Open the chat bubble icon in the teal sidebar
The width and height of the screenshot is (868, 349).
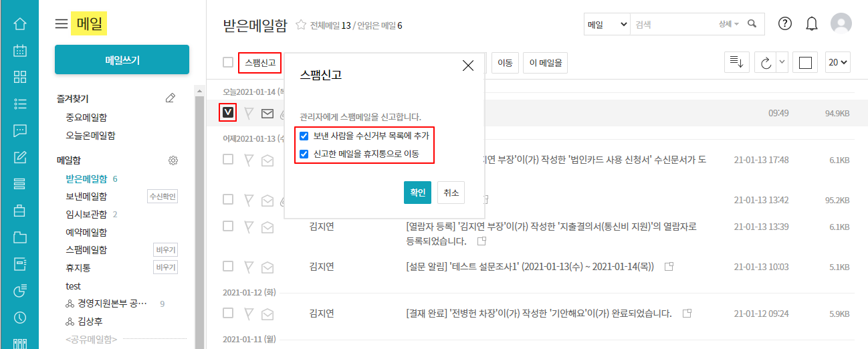[20, 130]
